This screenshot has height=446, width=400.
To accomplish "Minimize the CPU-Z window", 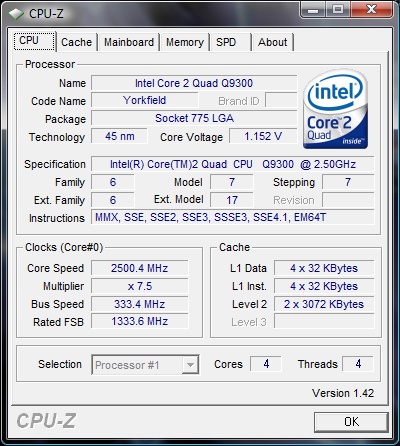I will [313, 10].
